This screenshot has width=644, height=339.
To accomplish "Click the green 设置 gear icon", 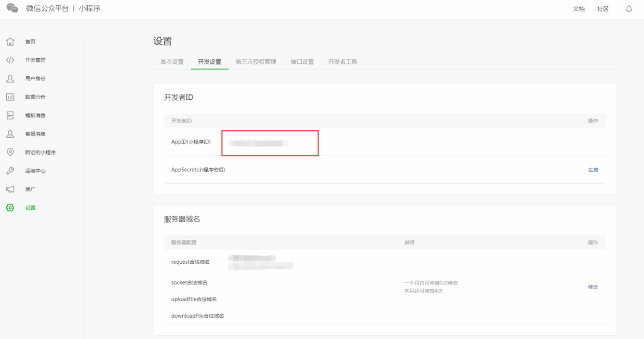I will (x=10, y=208).
